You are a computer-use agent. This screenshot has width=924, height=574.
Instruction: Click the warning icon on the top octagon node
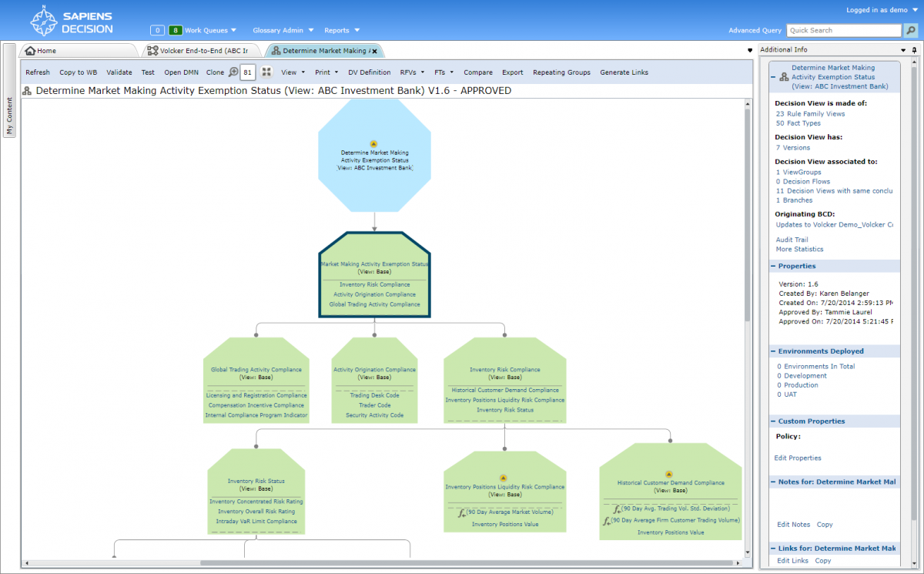(373, 143)
